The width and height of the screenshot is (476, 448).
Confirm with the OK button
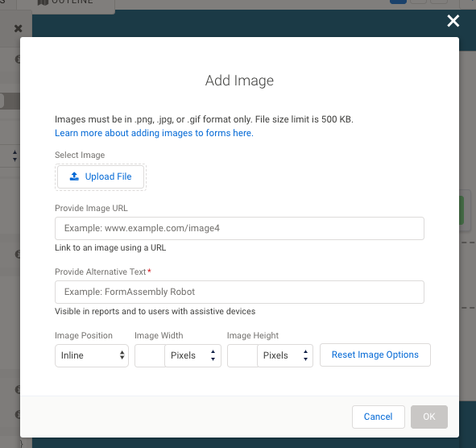(429, 417)
